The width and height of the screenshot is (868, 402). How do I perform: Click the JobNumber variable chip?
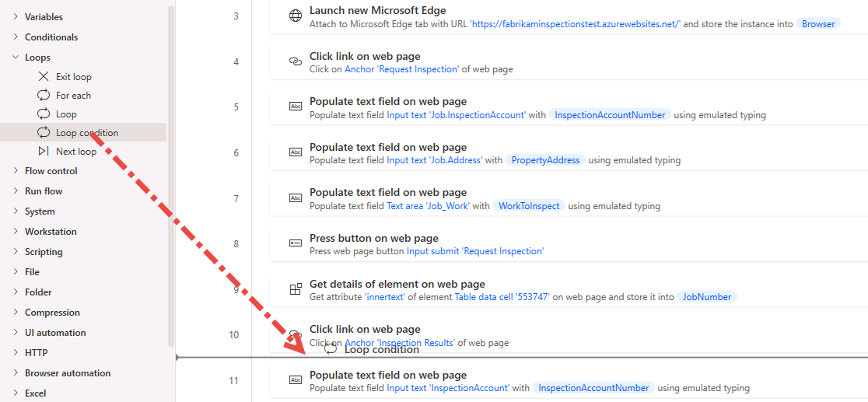[x=706, y=296]
